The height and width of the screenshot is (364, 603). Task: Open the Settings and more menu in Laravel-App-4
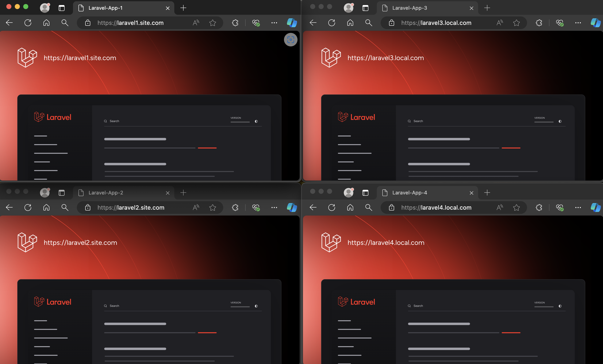click(x=578, y=208)
